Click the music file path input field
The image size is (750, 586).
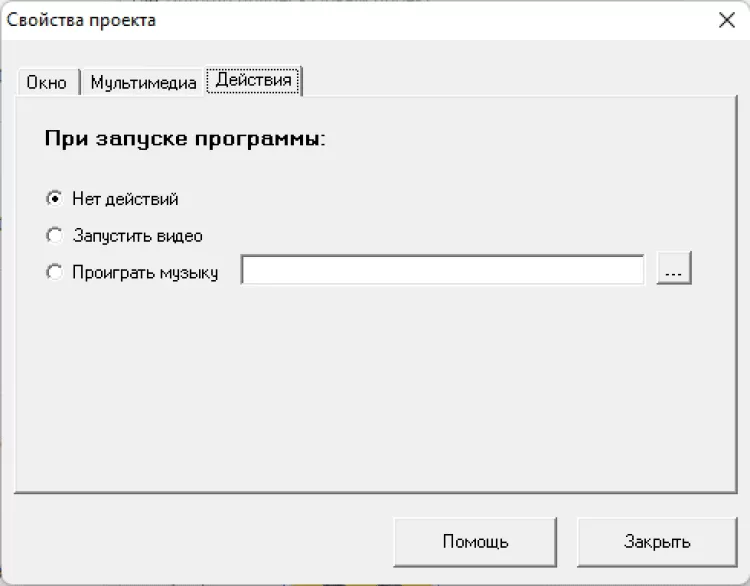pos(442,270)
